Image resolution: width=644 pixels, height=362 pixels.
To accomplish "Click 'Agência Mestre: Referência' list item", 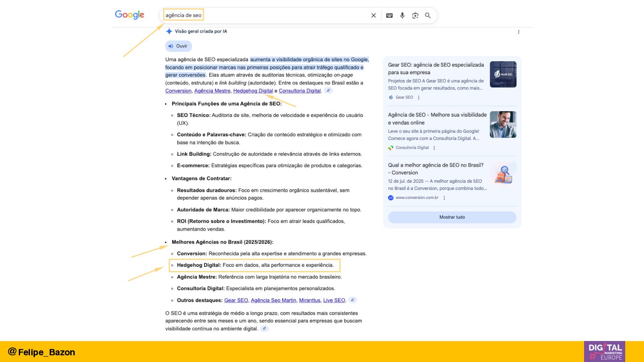I will pos(259,277).
